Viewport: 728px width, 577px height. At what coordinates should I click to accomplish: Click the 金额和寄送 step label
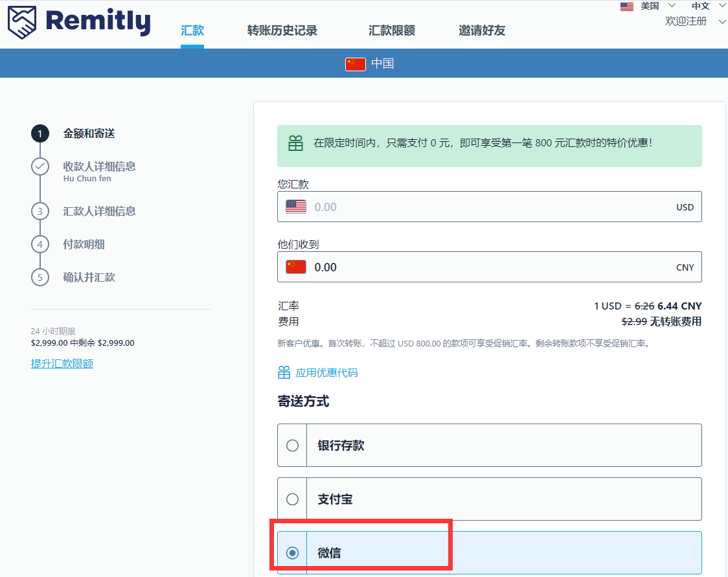(89, 133)
